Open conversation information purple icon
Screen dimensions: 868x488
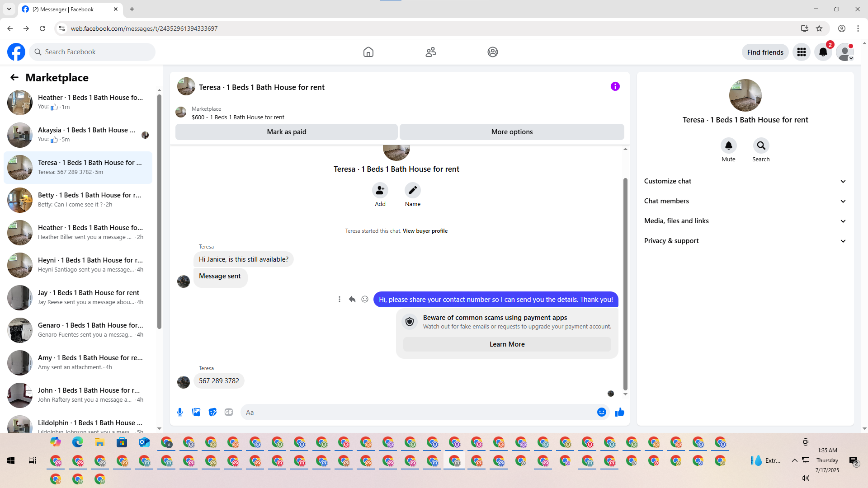615,86
